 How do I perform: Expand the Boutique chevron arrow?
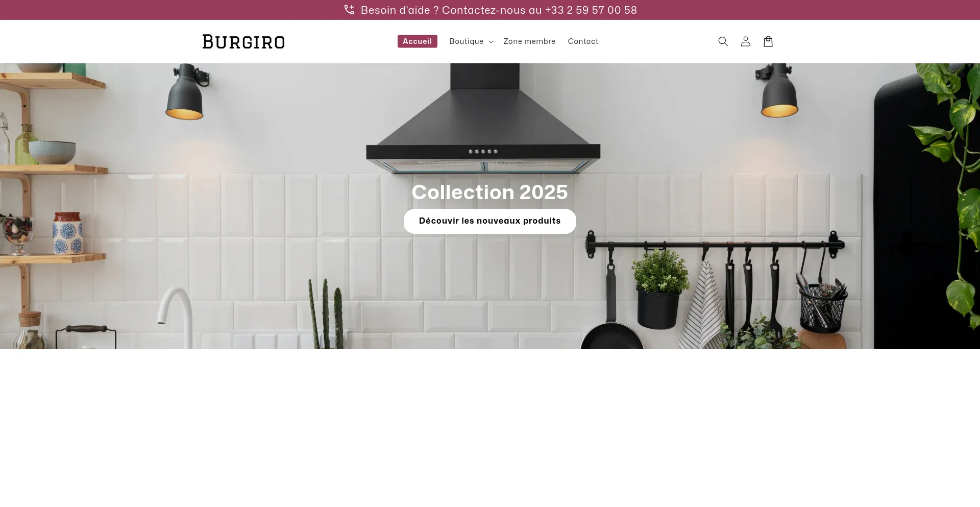pyautogui.click(x=491, y=42)
